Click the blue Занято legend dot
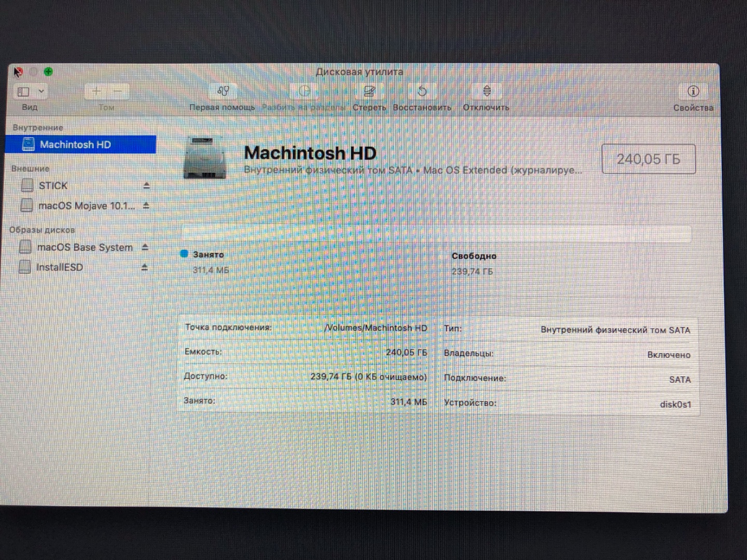The image size is (747, 560). 184,254
